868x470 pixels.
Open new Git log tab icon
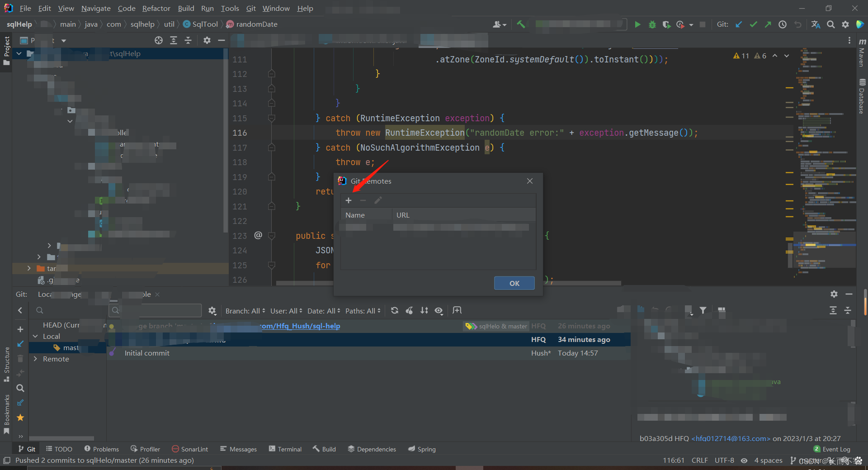pyautogui.click(x=457, y=310)
